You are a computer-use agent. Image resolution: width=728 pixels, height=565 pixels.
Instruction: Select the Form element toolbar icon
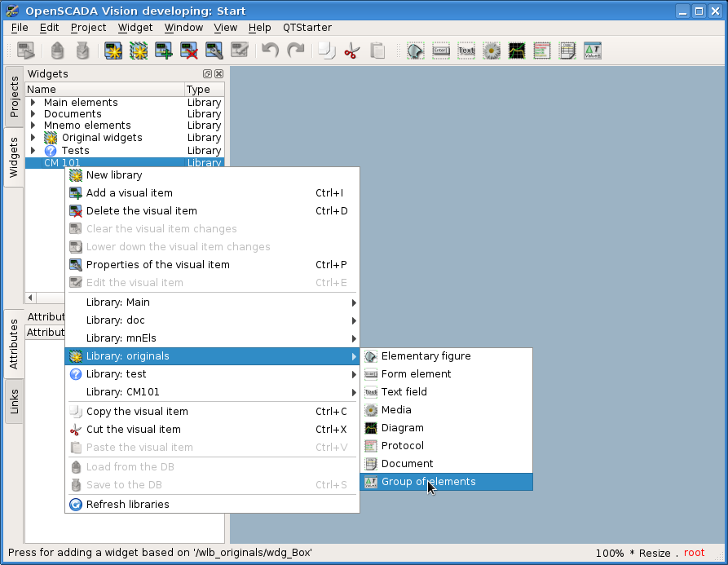coord(440,51)
